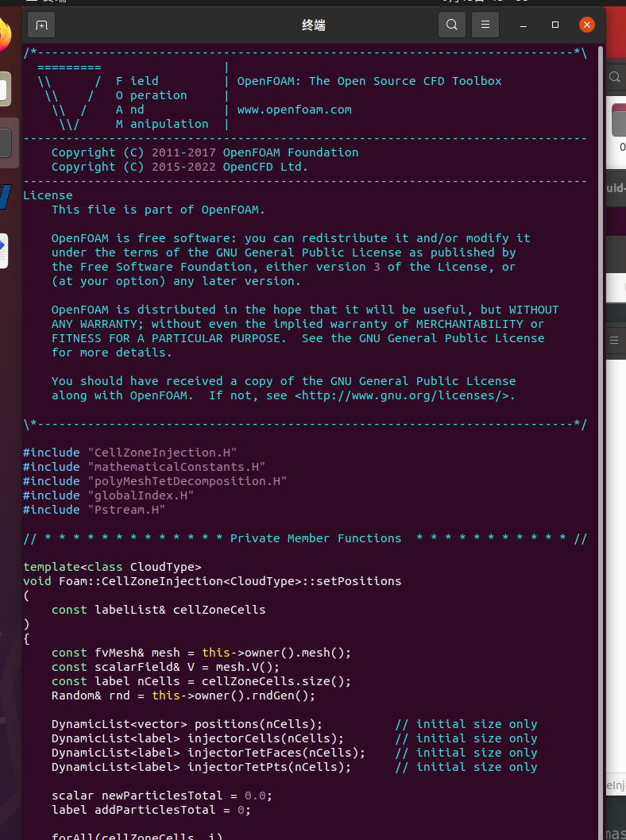Open the terminal hamburger menu
This screenshot has width=626, height=840.
point(485,25)
